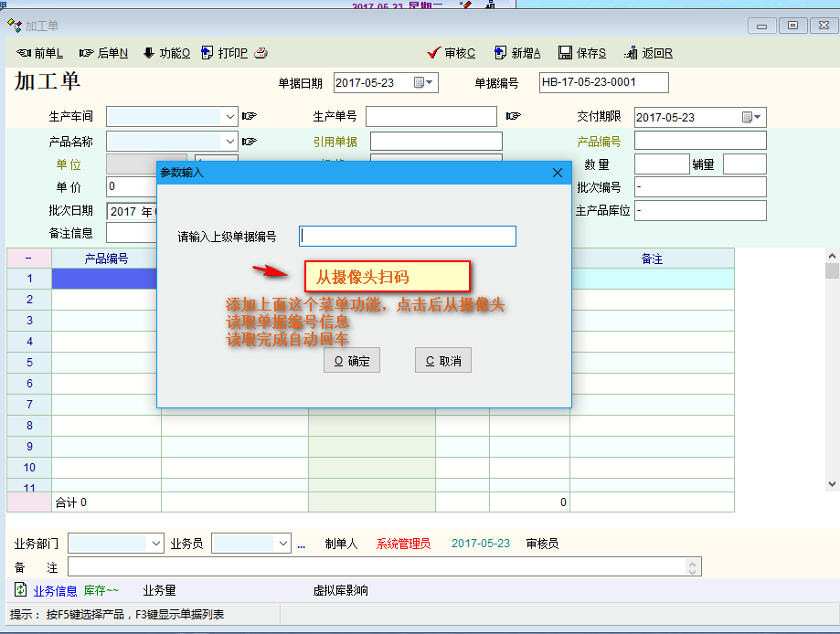The image size is (840, 634).
Task: Click pointing-hand lookup beside 生产车间
Action: tap(249, 117)
